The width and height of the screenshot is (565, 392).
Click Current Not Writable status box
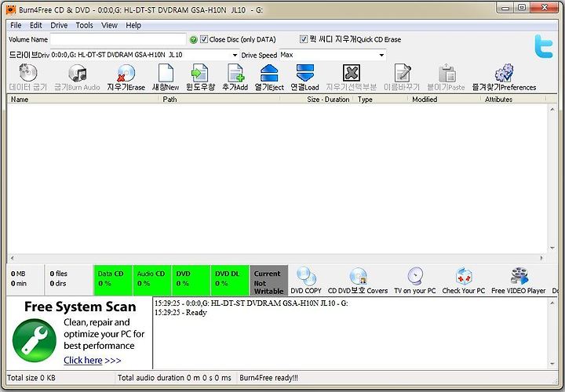pyautogui.click(x=269, y=281)
